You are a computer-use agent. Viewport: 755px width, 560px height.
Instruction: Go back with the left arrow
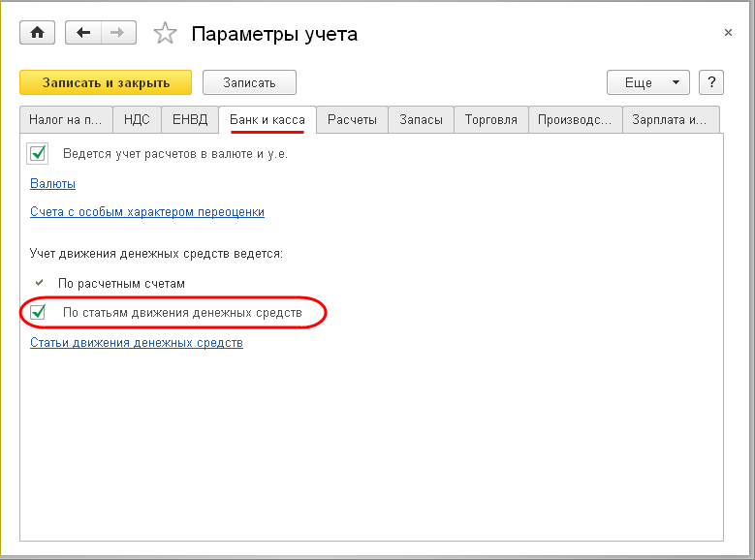tap(83, 33)
